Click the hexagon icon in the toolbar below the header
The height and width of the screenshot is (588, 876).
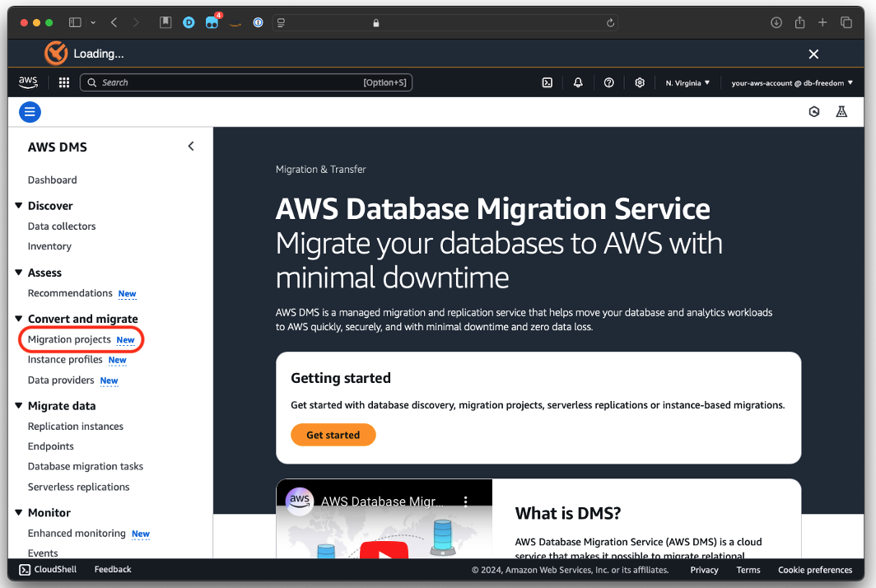point(814,112)
